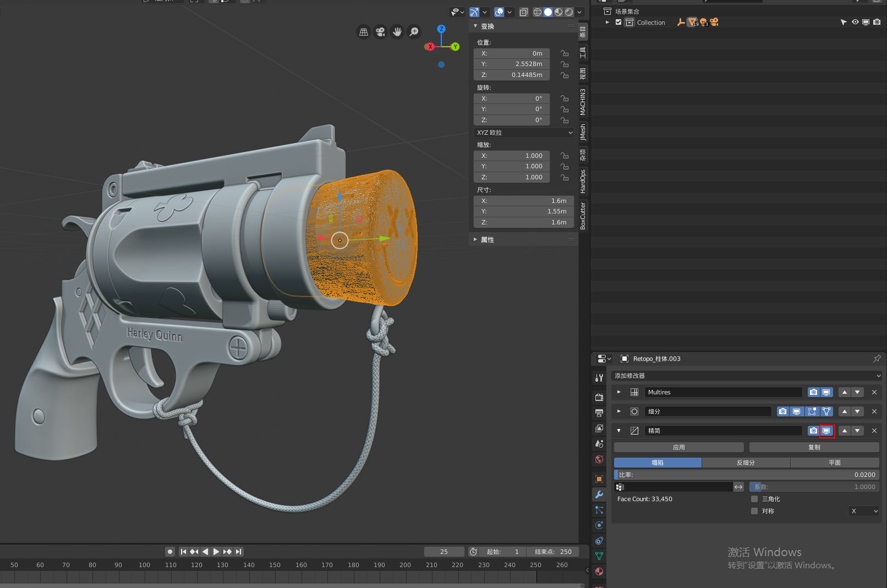
Task: Click the mesh filter icon on Collection row
Action: click(x=693, y=22)
